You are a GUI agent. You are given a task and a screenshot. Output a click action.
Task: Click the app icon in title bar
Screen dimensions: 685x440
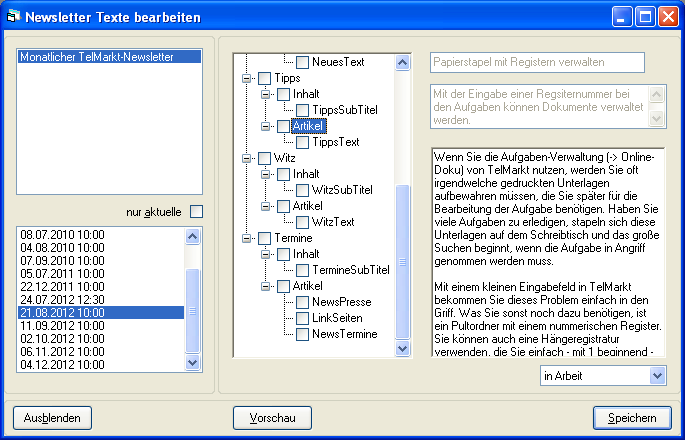[13, 17]
